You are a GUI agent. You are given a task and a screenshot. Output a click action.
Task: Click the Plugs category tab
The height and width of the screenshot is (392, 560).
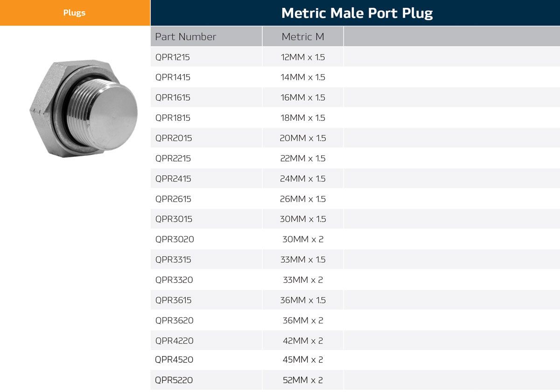pos(75,13)
